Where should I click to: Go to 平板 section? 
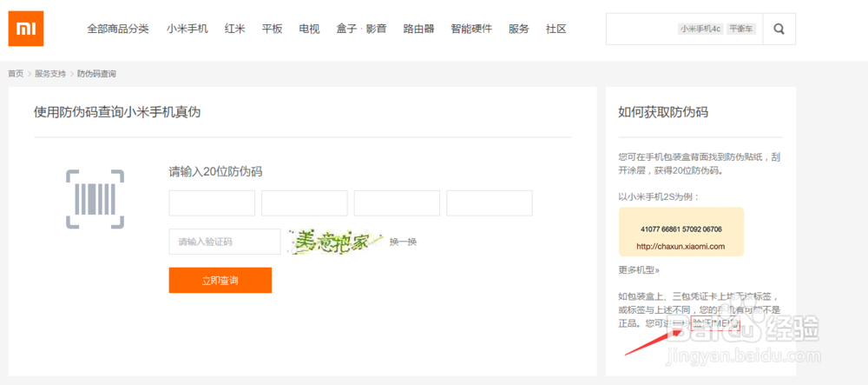click(273, 29)
